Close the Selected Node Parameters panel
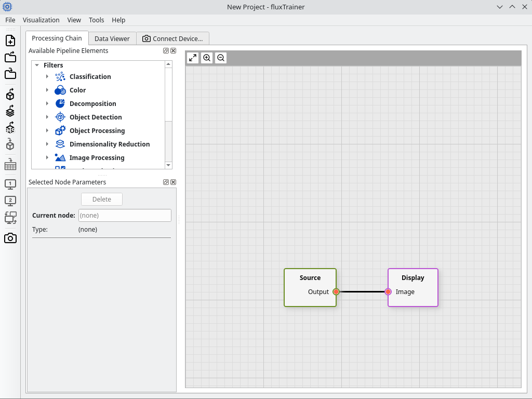The width and height of the screenshot is (532, 399). tap(174, 182)
